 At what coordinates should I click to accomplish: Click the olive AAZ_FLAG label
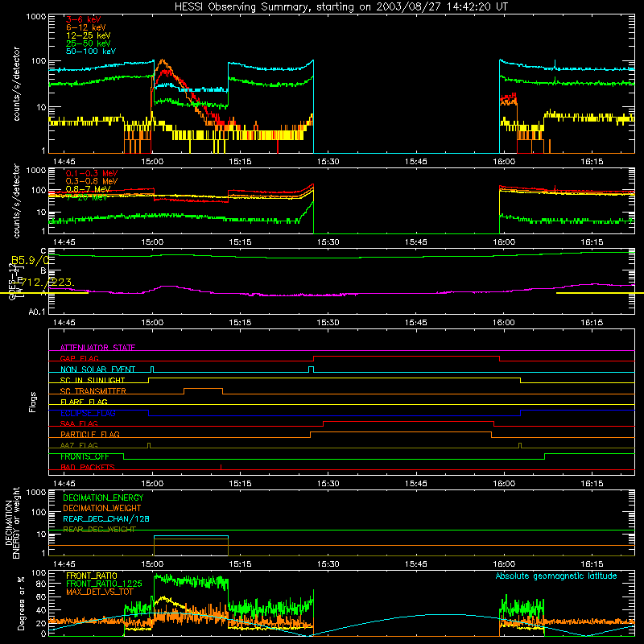click(x=79, y=446)
